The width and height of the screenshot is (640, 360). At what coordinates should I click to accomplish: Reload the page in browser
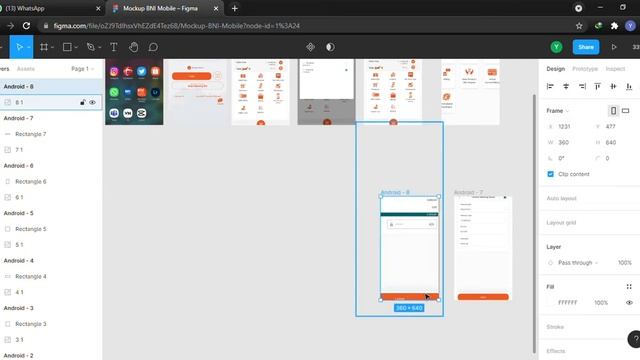[26, 26]
